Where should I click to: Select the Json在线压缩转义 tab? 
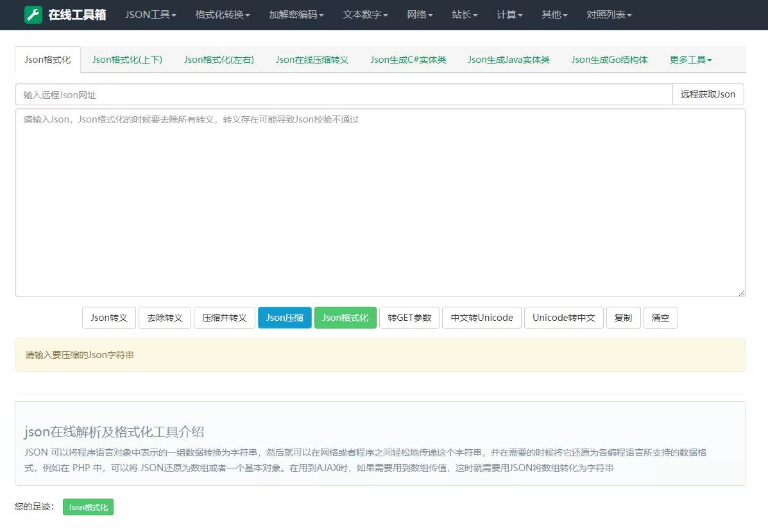click(x=312, y=59)
